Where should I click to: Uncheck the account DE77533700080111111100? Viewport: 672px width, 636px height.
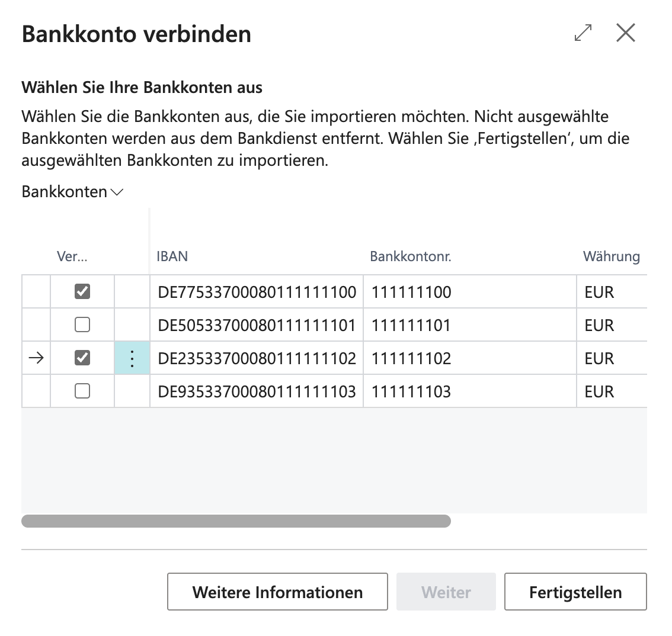(x=82, y=291)
